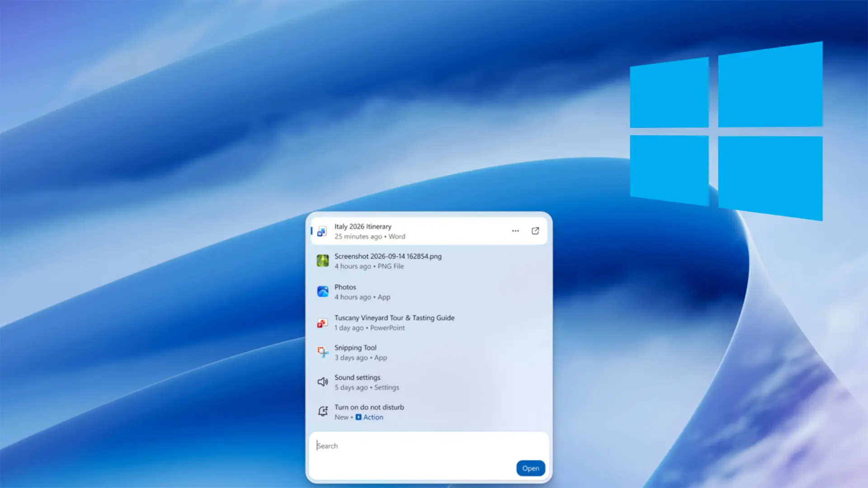868x488 pixels.
Task: Click the do not disturb bell icon
Action: point(323,411)
